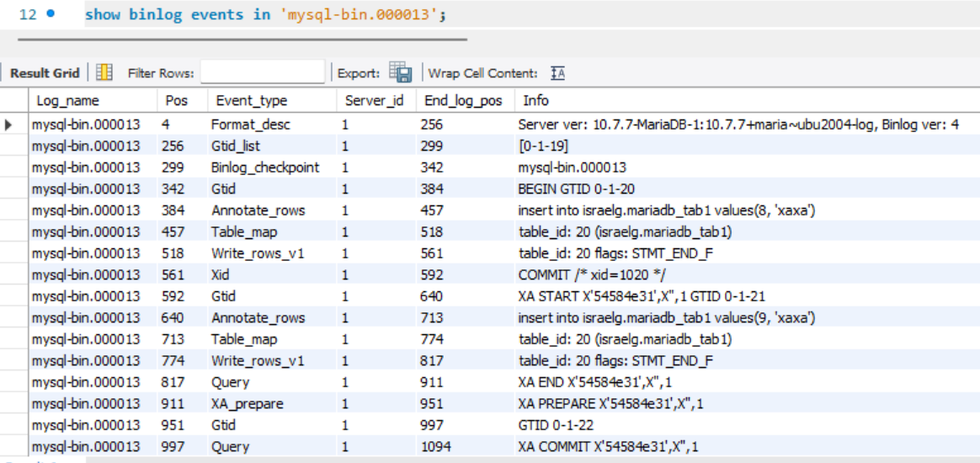980x463 pixels.
Task: Click the grid layout icon beside Result Grid
Action: tap(104, 73)
